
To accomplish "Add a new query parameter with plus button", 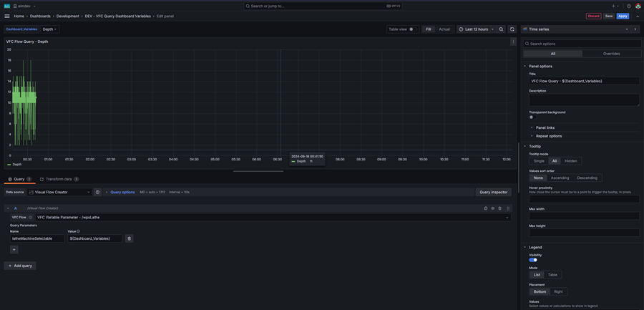I will point(14,249).
